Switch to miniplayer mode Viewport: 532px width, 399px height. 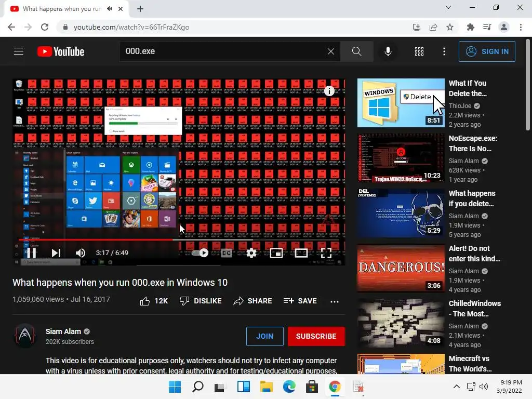pos(276,253)
